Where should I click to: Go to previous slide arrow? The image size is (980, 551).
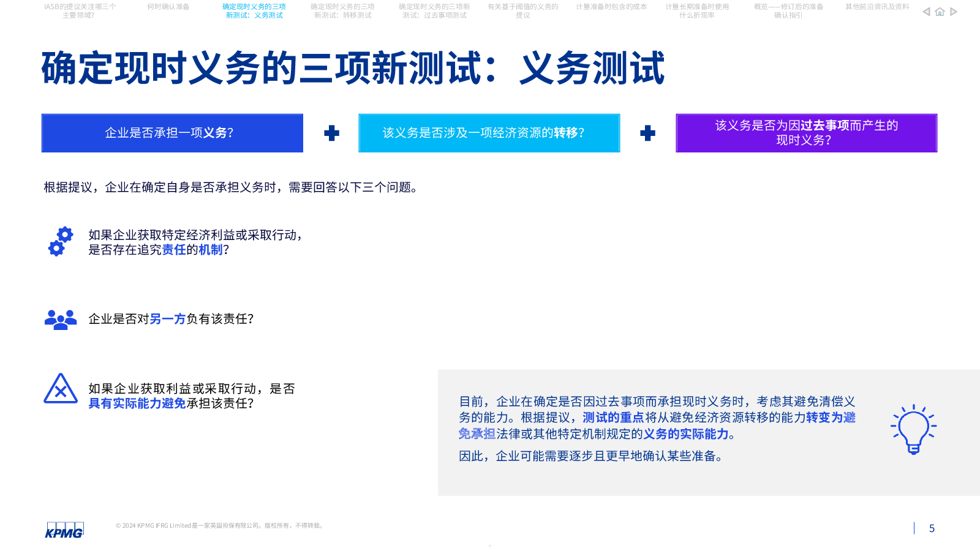click(926, 12)
